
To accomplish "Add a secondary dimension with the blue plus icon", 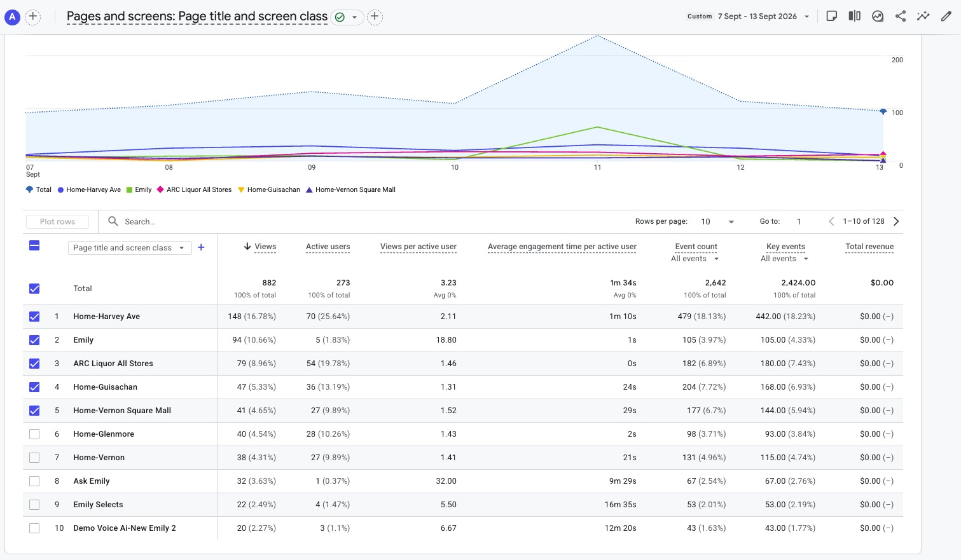I will 201,247.
